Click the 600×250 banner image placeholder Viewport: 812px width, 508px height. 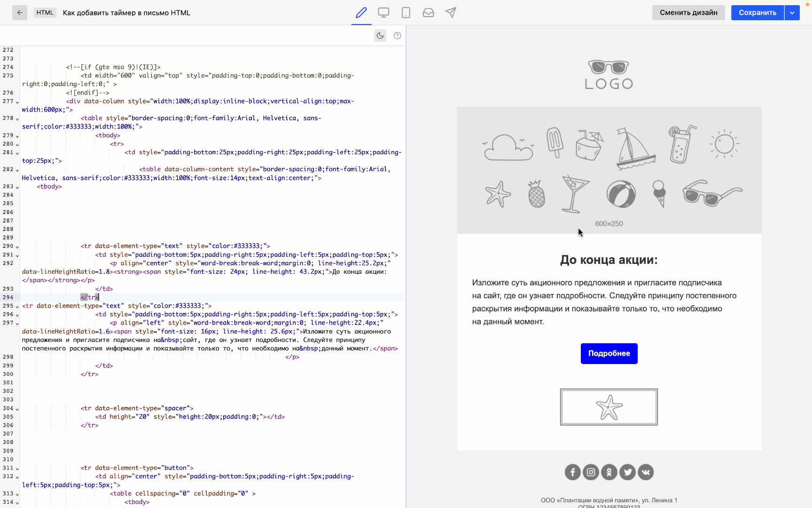tap(609, 170)
